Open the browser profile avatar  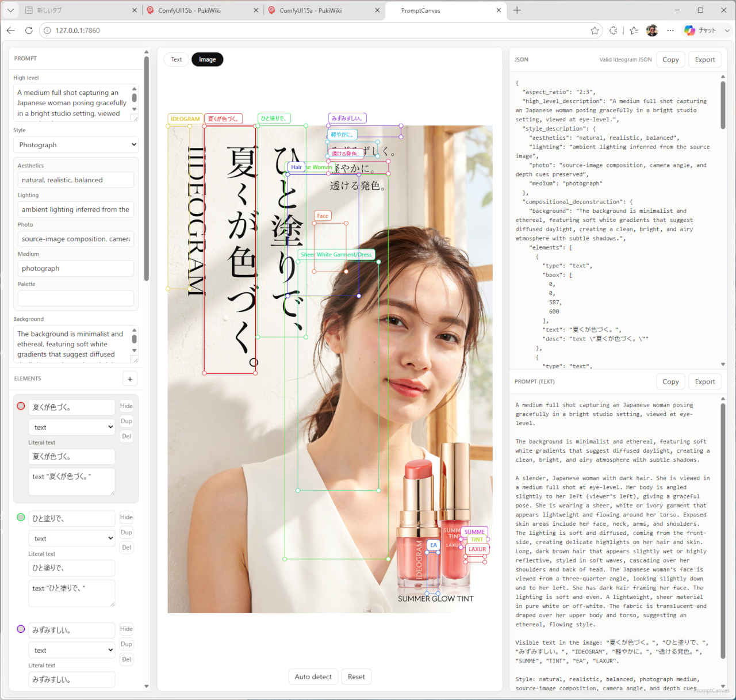pyautogui.click(x=652, y=30)
